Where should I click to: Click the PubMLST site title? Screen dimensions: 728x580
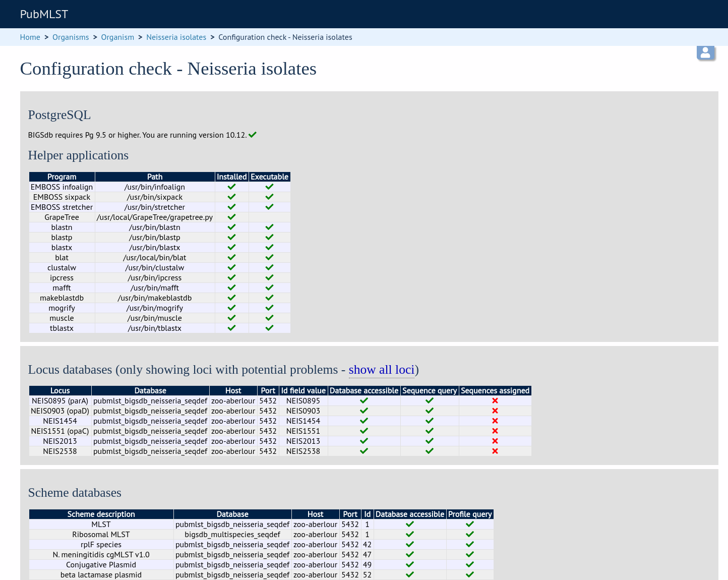[x=44, y=14]
